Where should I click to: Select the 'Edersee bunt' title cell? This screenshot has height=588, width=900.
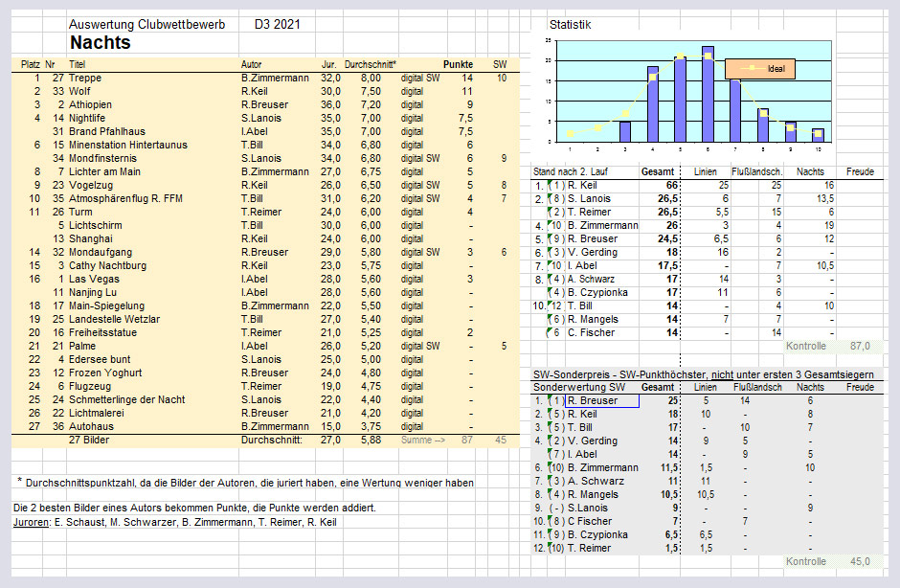tap(100, 359)
